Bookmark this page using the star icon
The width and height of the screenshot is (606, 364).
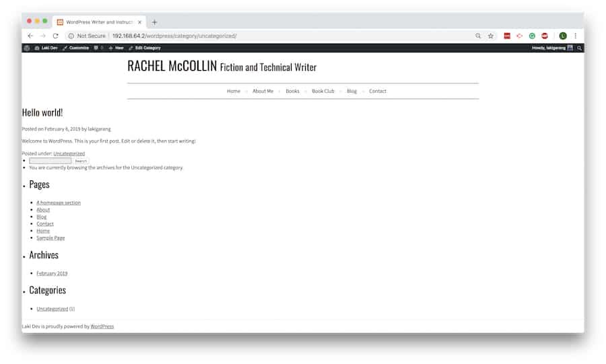[x=490, y=36]
